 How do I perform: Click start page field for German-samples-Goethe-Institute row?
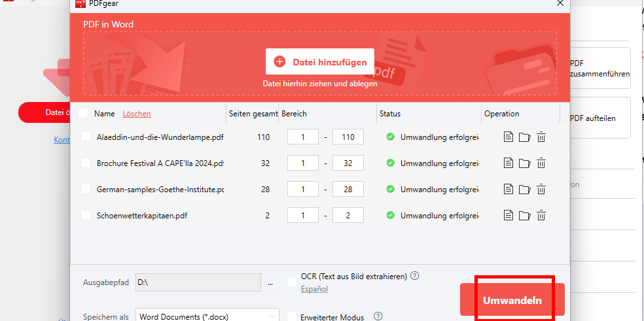pyautogui.click(x=303, y=189)
